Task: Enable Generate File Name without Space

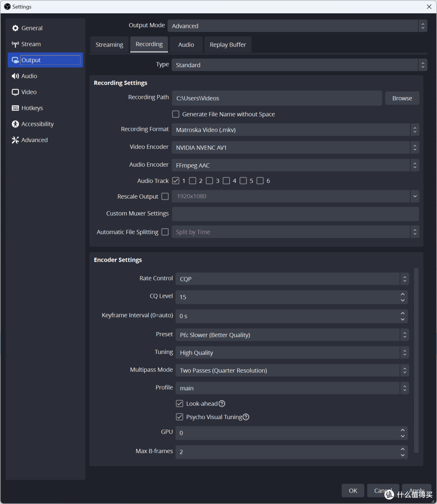Action: (x=176, y=114)
